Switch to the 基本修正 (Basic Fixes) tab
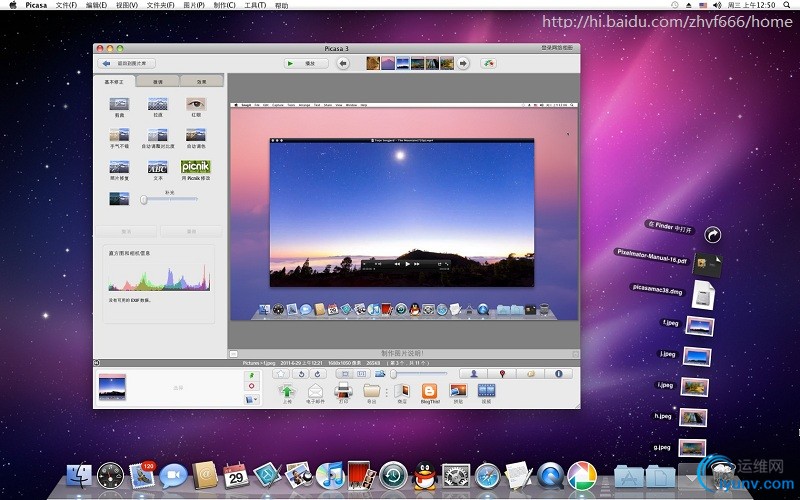Image resolution: width=800 pixels, height=500 pixels. click(114, 82)
